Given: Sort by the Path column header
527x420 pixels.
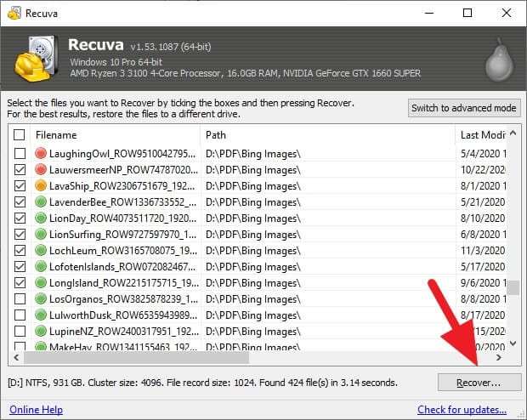Looking at the screenshot, I should [328, 135].
